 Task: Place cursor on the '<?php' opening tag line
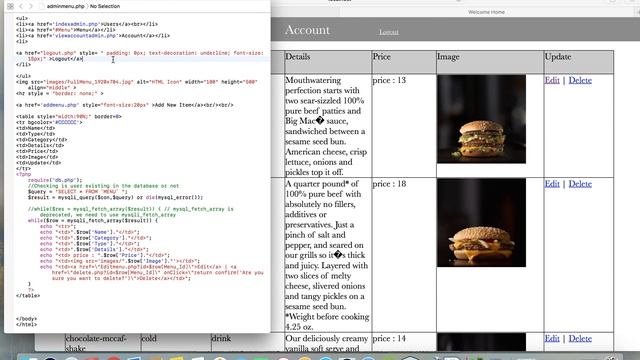23,174
